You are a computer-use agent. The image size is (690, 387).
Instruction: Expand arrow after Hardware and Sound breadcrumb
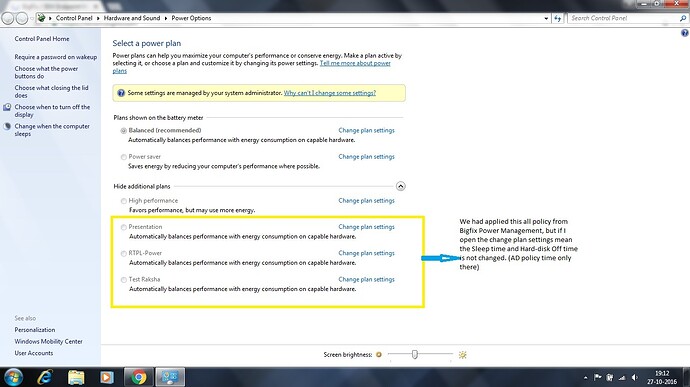[x=166, y=18]
